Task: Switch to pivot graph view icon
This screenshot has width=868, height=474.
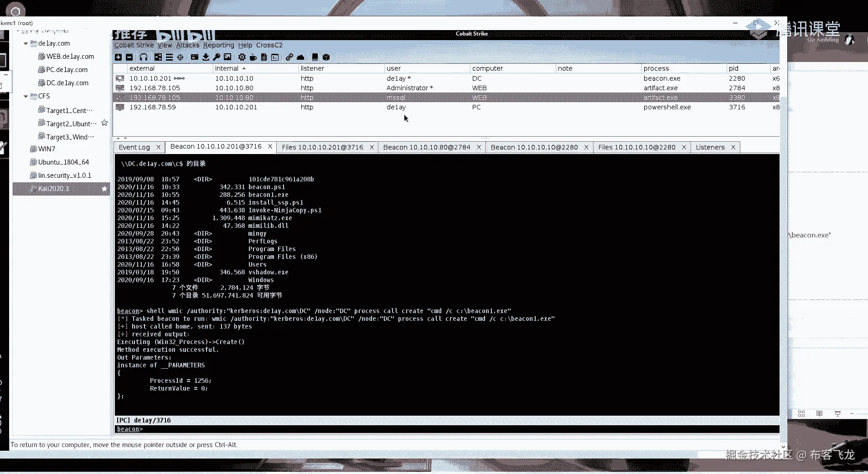Action: point(158,57)
